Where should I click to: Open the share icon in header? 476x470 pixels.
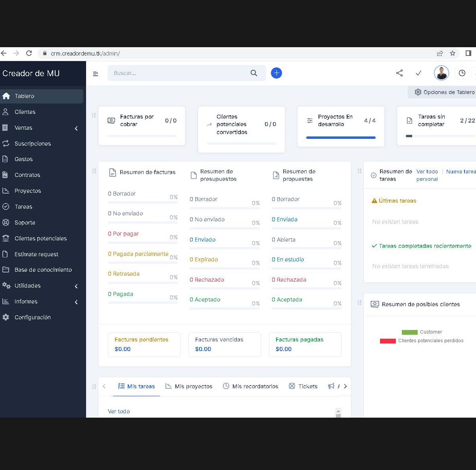(x=399, y=73)
